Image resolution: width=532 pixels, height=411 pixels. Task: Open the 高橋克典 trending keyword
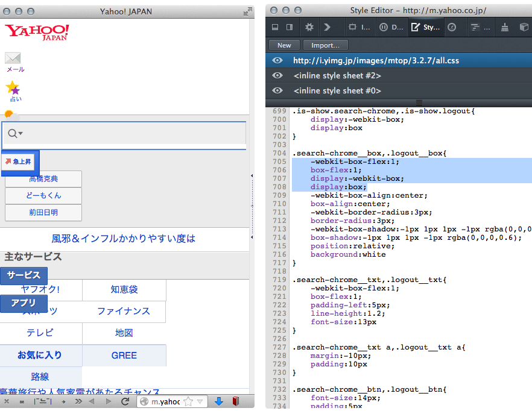(x=43, y=179)
